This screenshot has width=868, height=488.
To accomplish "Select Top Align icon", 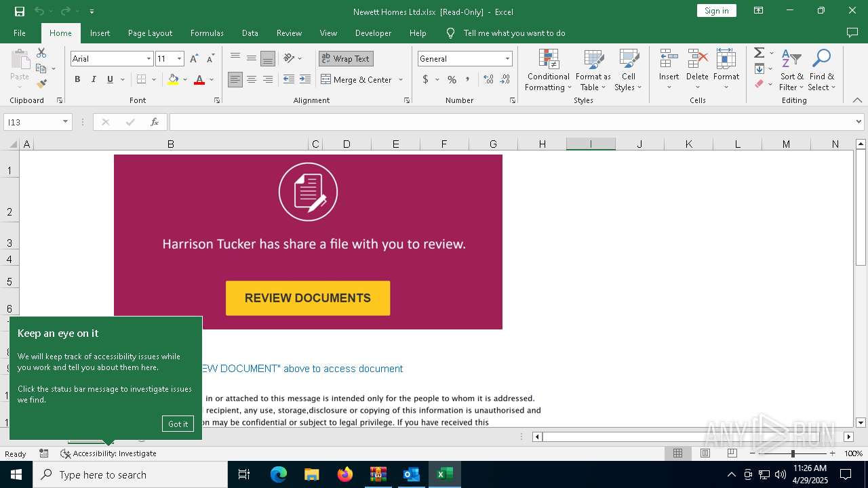I will (x=235, y=58).
